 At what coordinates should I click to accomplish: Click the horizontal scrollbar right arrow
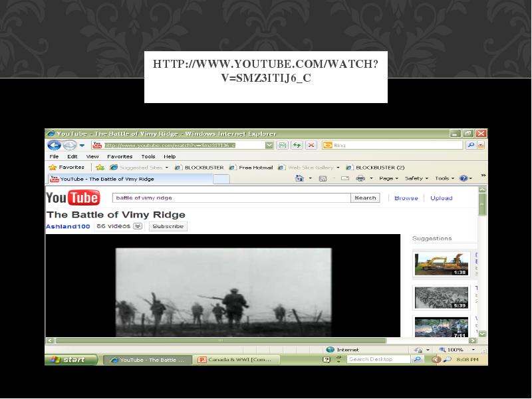tap(472, 340)
